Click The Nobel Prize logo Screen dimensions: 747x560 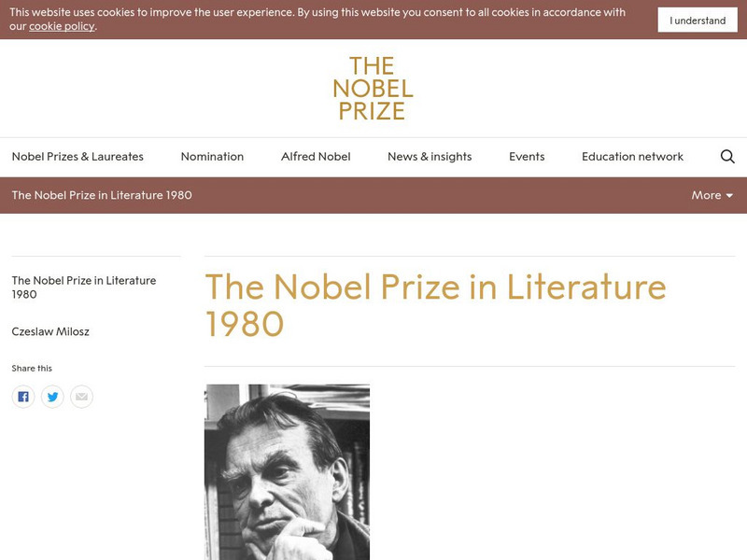373,89
